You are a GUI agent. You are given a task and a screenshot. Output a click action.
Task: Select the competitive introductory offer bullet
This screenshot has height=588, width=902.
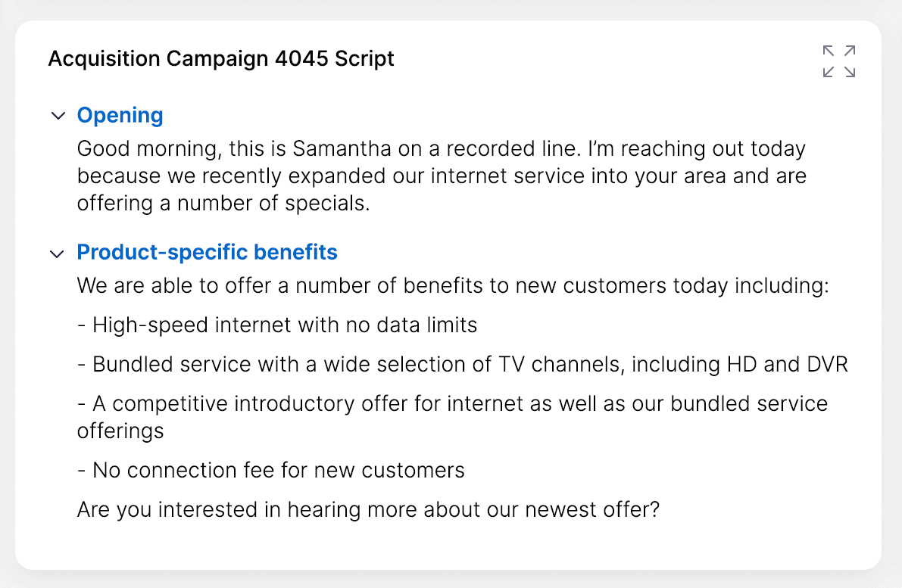453,417
